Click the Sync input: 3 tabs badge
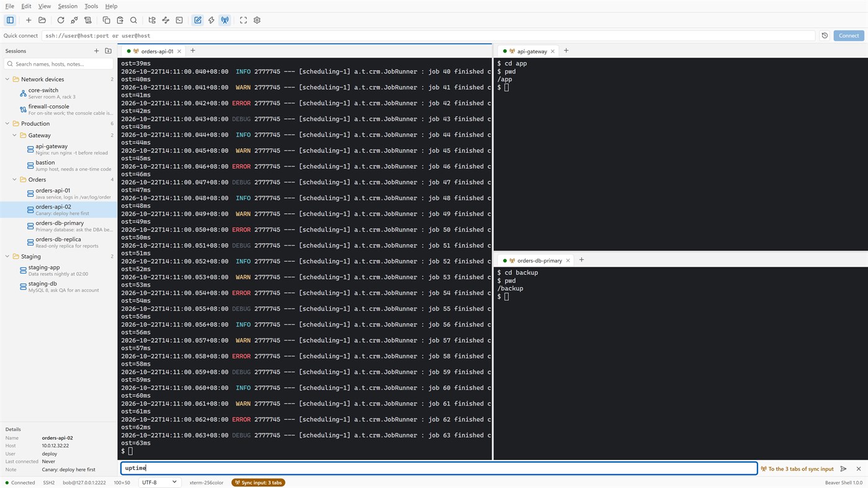 258,482
